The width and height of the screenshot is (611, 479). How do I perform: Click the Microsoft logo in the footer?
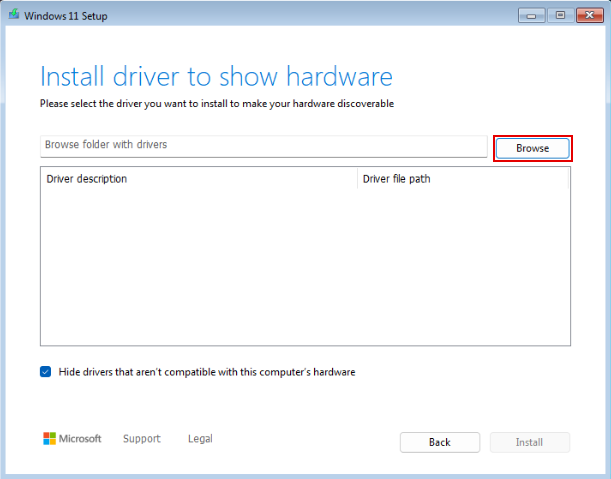click(x=72, y=439)
